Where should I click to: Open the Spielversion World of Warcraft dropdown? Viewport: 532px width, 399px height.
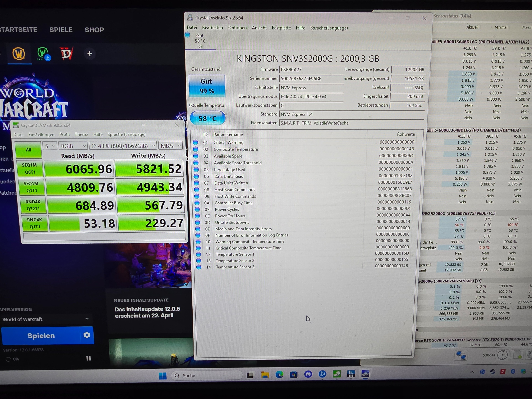tap(46, 319)
